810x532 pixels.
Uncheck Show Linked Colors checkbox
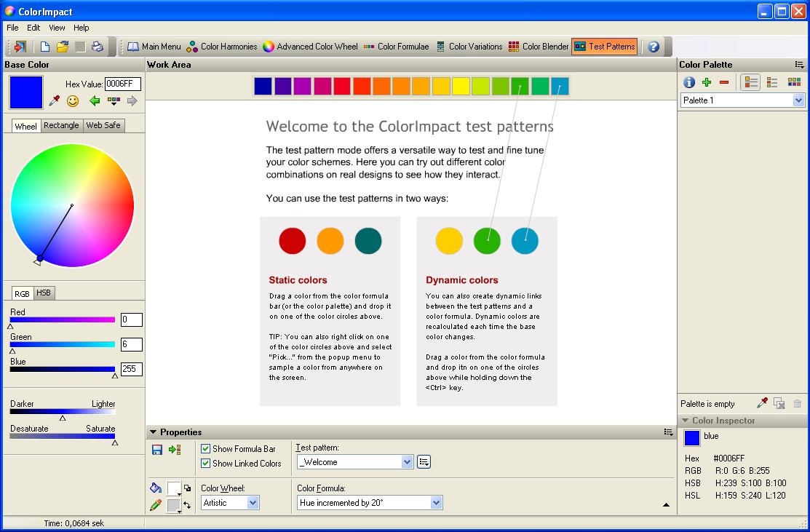pos(206,464)
